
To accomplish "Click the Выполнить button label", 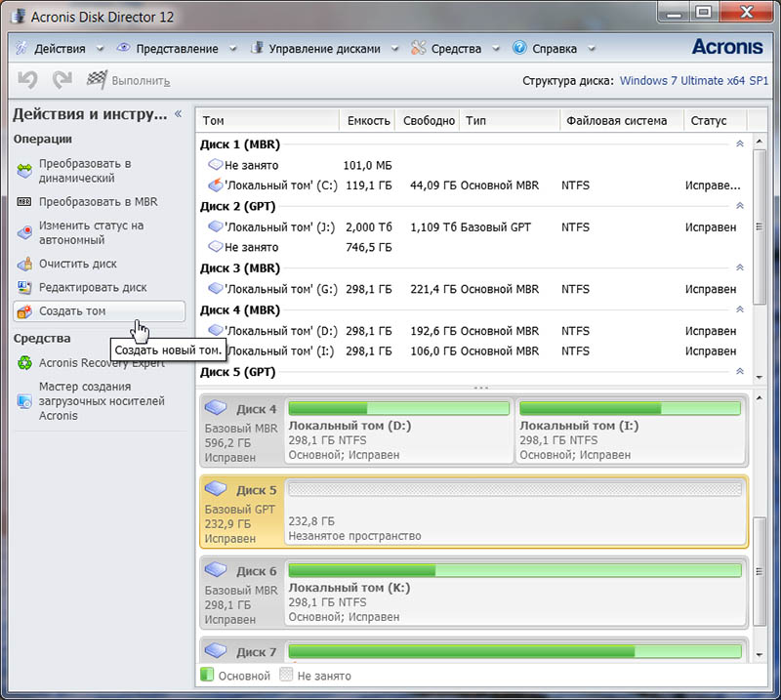I will point(141,81).
